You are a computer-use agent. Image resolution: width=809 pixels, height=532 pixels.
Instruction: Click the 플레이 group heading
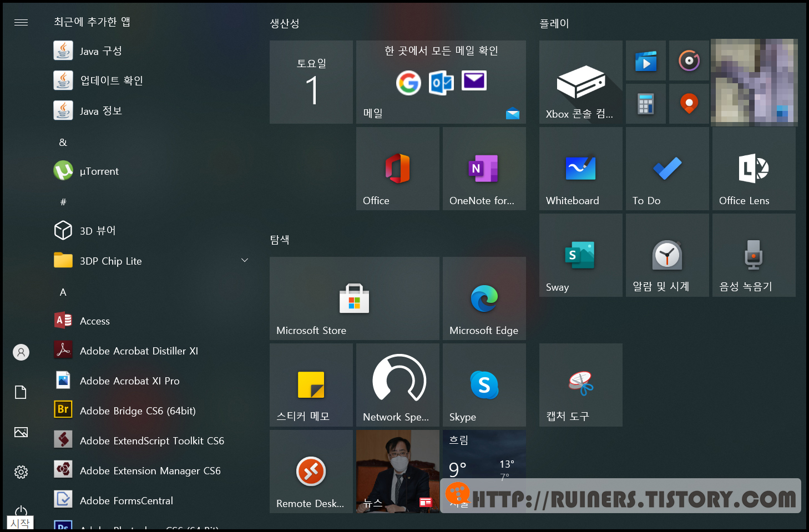click(554, 23)
